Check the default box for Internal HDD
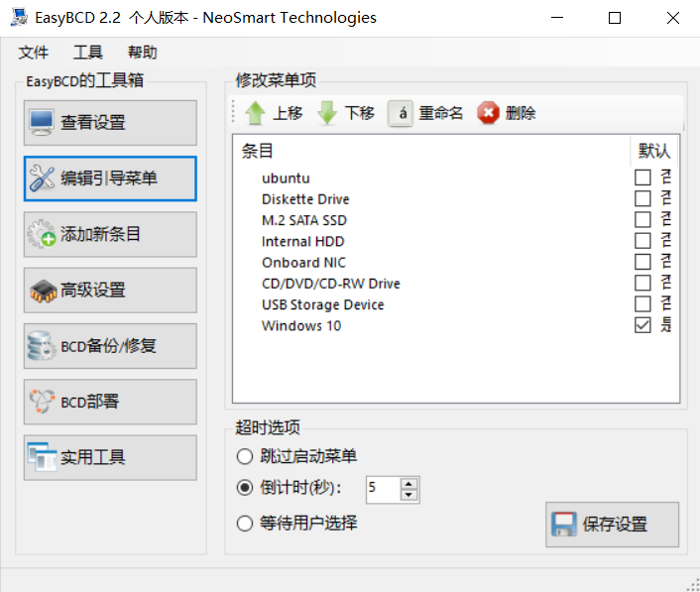Image resolution: width=700 pixels, height=592 pixels. point(642,241)
